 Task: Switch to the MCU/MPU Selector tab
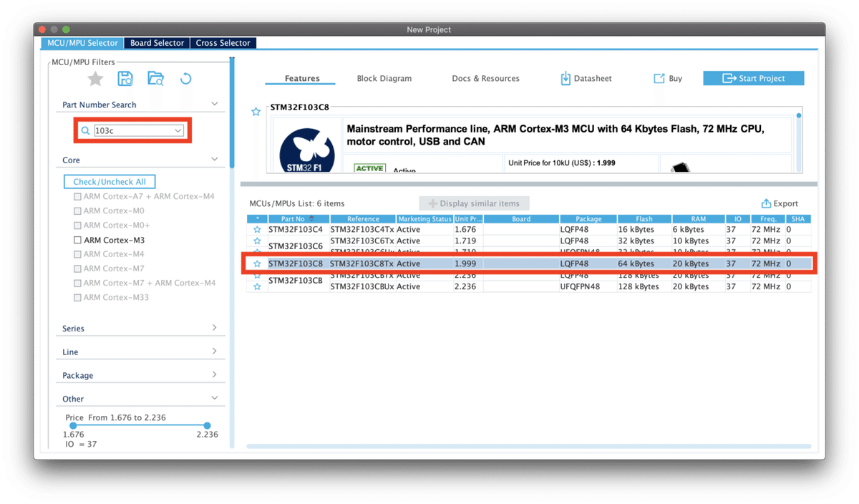click(82, 43)
